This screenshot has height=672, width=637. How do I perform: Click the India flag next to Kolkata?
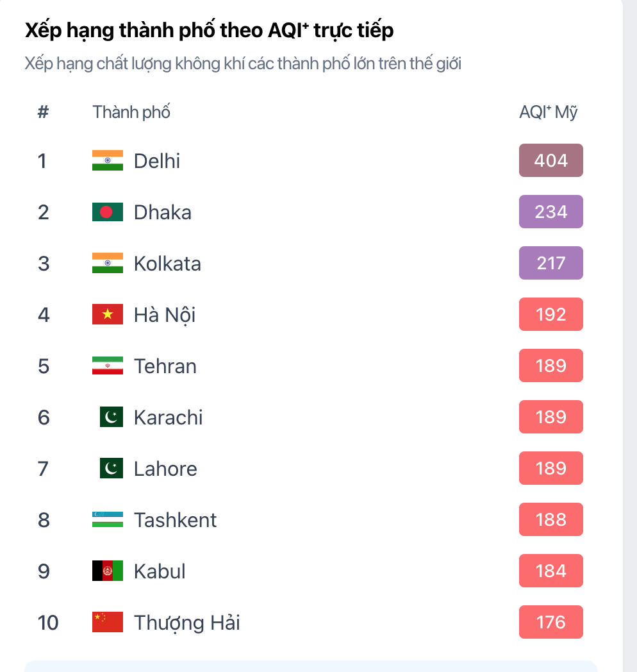coord(106,263)
